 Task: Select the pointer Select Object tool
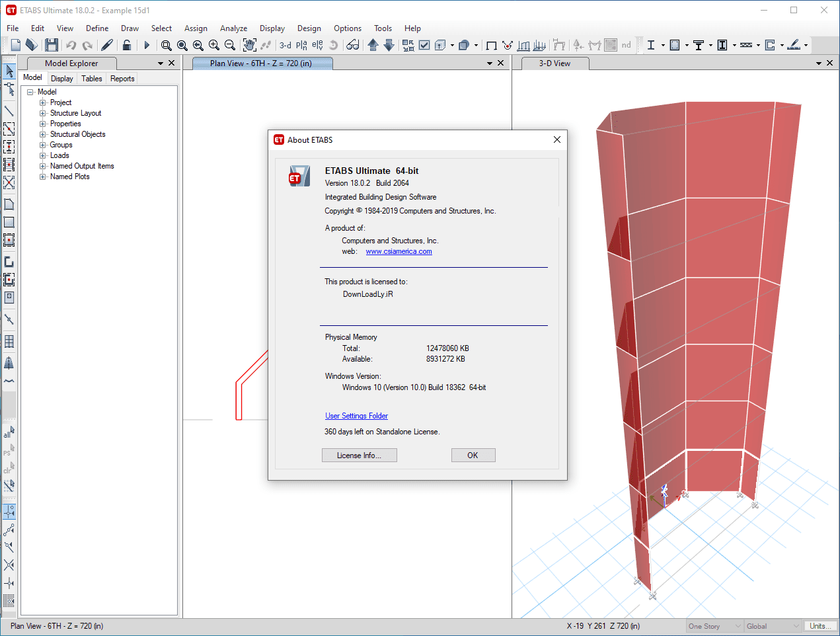9,71
